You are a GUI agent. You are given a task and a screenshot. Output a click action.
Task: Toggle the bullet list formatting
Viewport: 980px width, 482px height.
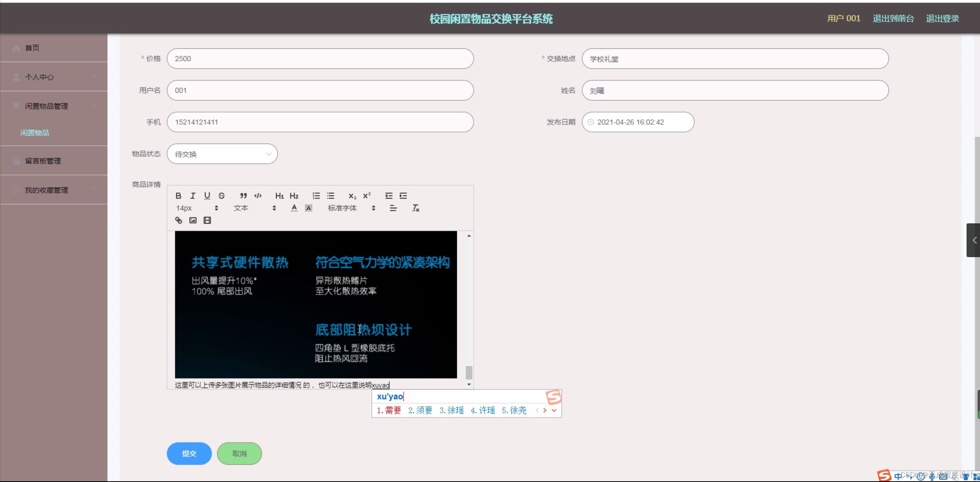(x=331, y=196)
